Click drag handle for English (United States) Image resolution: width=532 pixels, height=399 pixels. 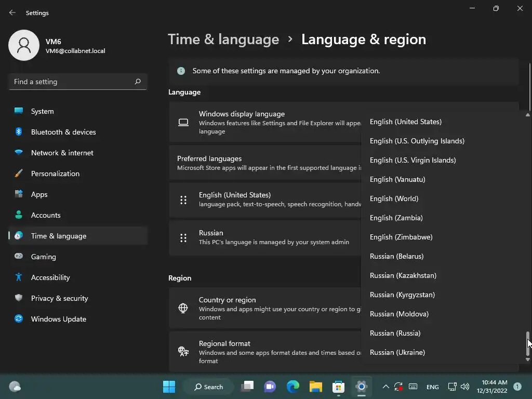point(183,200)
